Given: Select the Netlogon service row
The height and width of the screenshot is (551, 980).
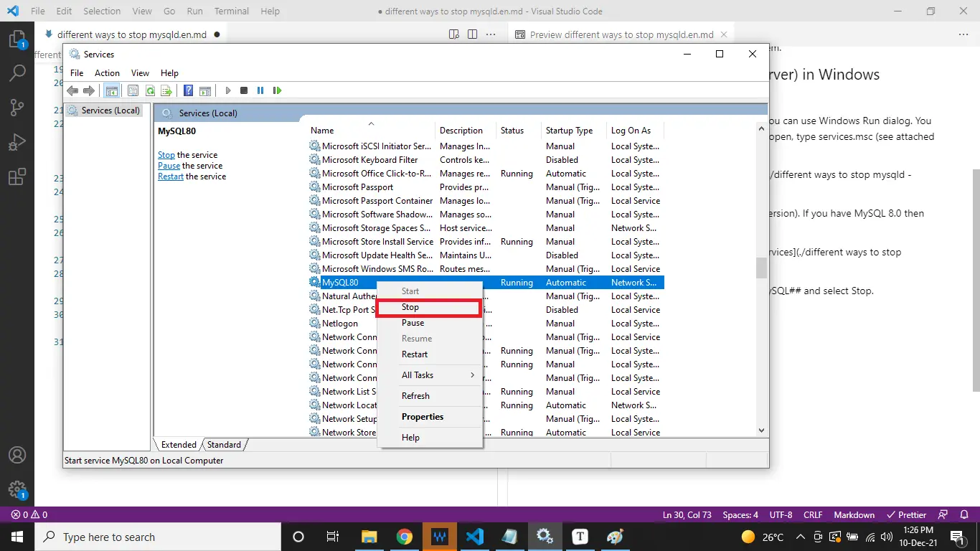Looking at the screenshot, I should [x=340, y=324].
